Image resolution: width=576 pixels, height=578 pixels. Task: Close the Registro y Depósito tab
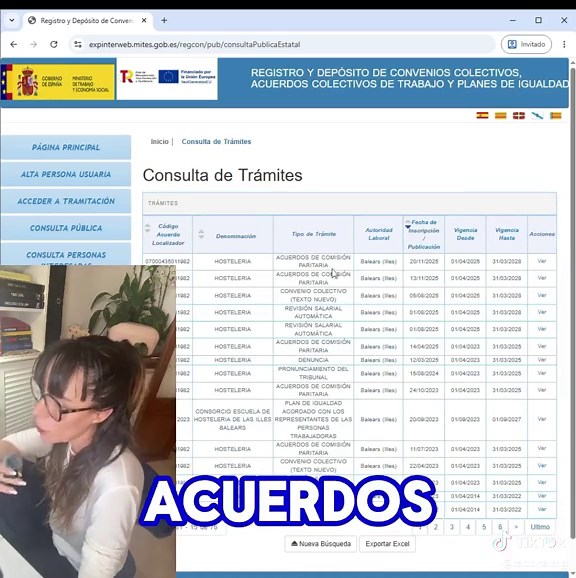144,21
